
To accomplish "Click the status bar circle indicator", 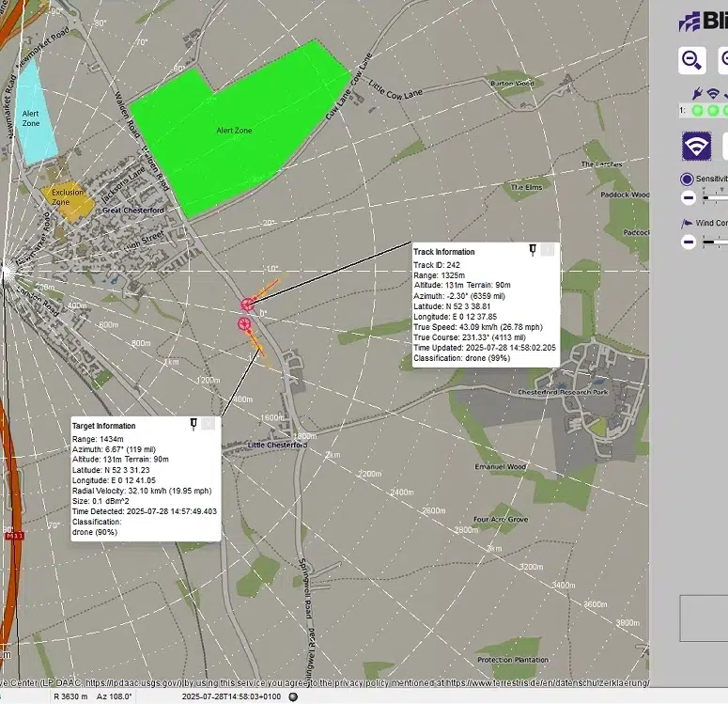I will coord(292,697).
